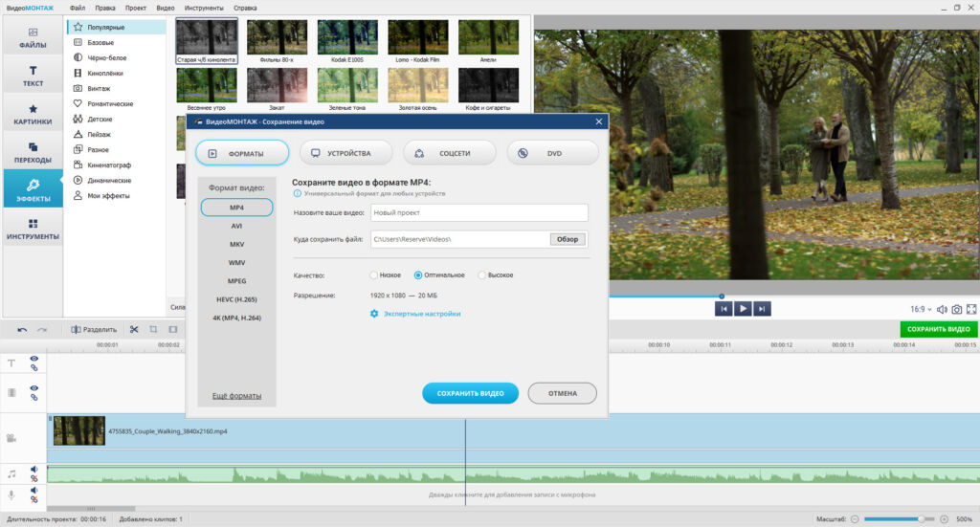980x527 pixels.
Task: Click the frame icon right of crop
Action: [x=173, y=329]
